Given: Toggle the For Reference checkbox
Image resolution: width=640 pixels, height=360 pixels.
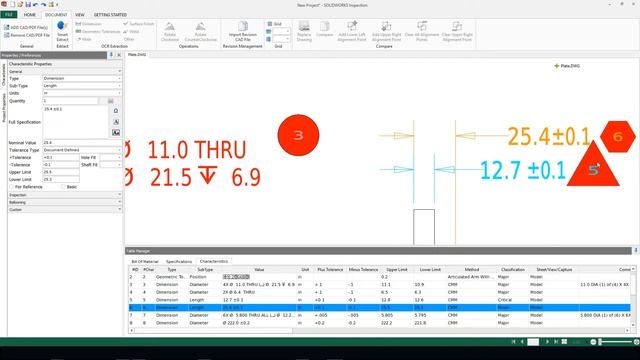Looking at the screenshot, I should (x=11, y=187).
